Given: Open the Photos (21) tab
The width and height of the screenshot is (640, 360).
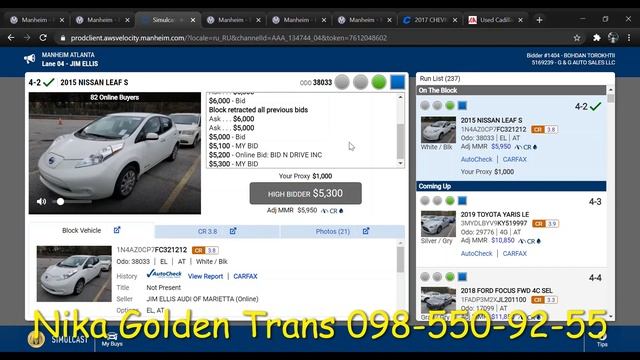Looking at the screenshot, I should click(333, 231).
